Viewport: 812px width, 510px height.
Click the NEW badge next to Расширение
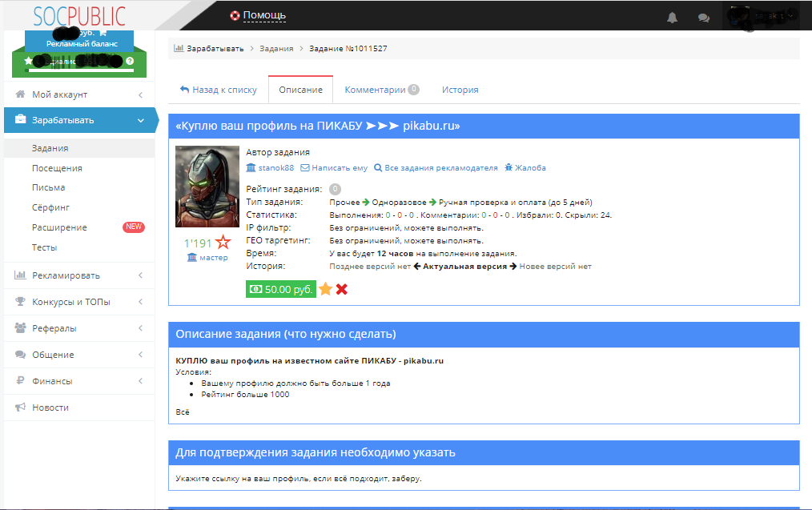coord(133,227)
